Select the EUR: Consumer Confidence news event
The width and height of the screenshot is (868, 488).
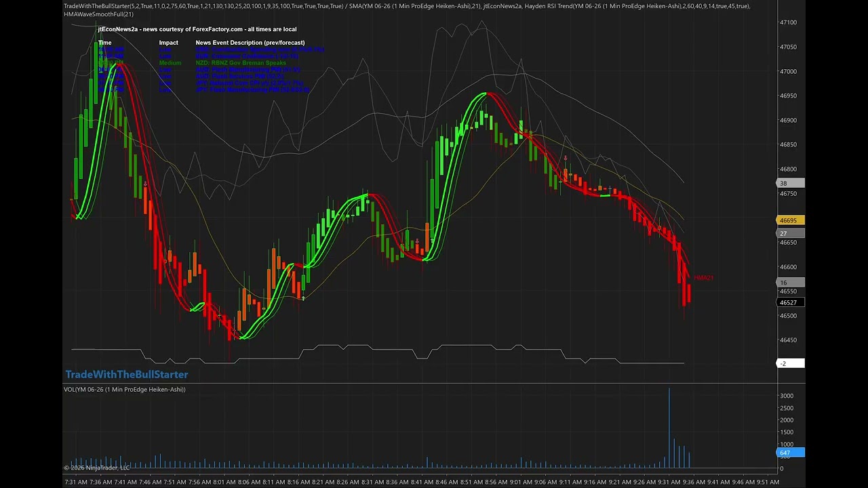tap(247, 56)
